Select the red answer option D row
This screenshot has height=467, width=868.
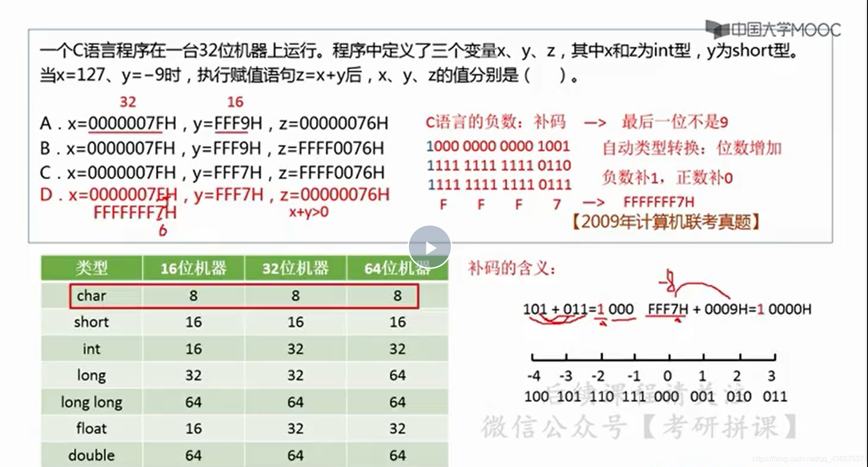point(214,195)
